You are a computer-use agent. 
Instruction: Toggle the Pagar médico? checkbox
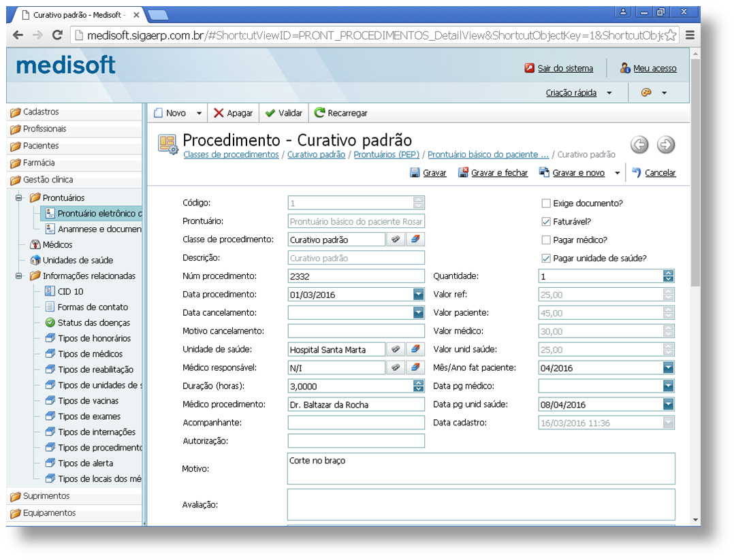(546, 240)
